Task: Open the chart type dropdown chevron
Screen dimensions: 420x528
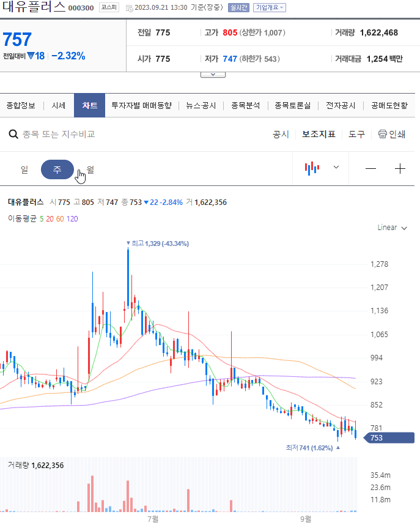Action: click(335, 168)
